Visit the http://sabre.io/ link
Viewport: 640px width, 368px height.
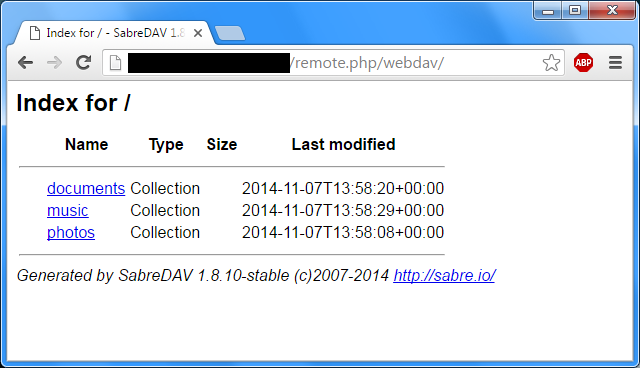click(x=444, y=276)
